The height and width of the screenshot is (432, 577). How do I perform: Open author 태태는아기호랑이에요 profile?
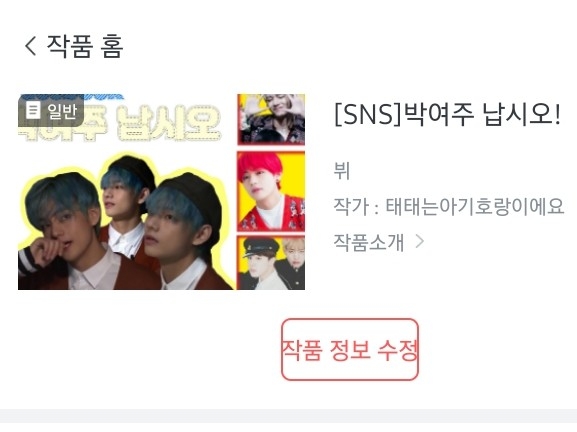(475, 206)
